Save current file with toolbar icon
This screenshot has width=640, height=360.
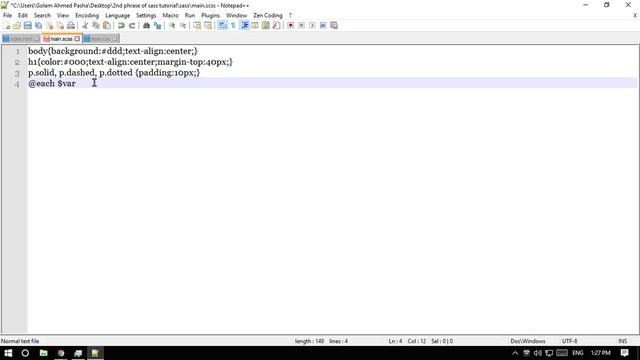tap(27, 25)
